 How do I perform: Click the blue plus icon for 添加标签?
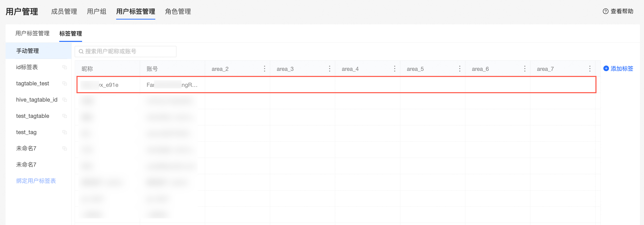coord(606,69)
